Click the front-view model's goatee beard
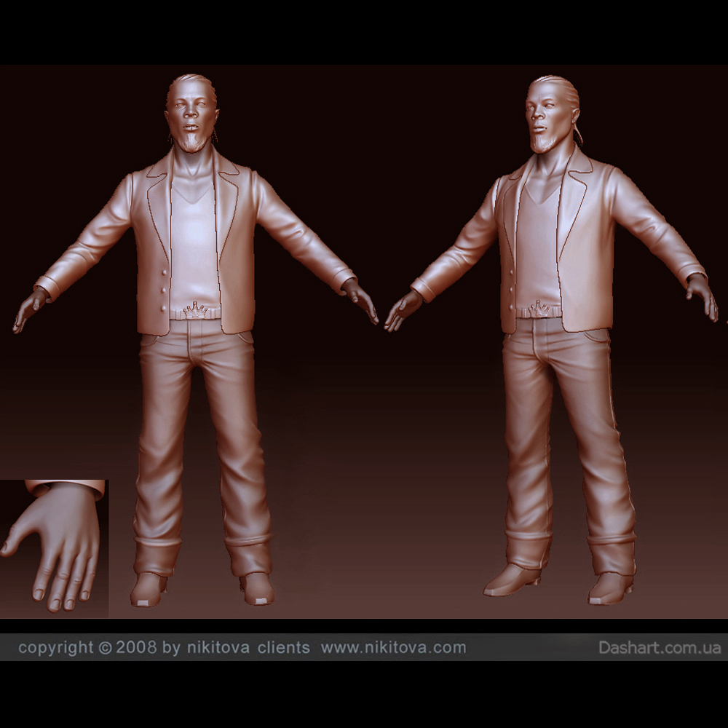 click(191, 143)
